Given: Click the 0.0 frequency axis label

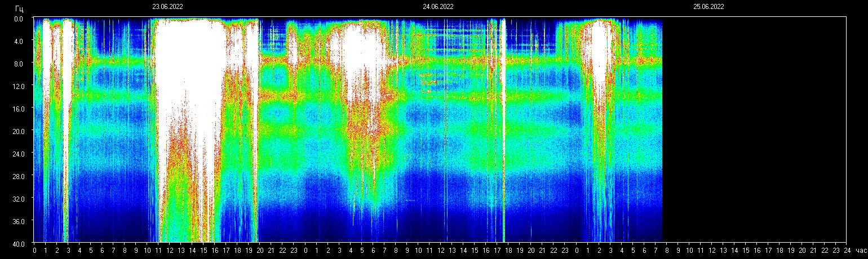Looking at the screenshot, I should (19, 19).
